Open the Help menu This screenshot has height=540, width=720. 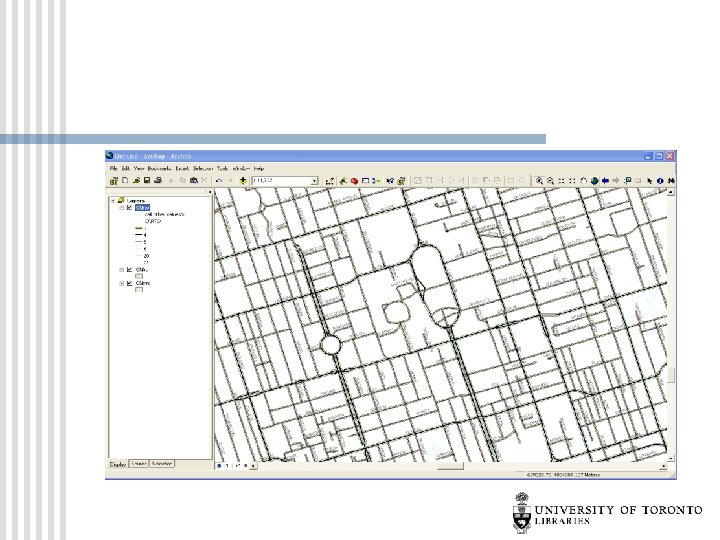[259, 169]
